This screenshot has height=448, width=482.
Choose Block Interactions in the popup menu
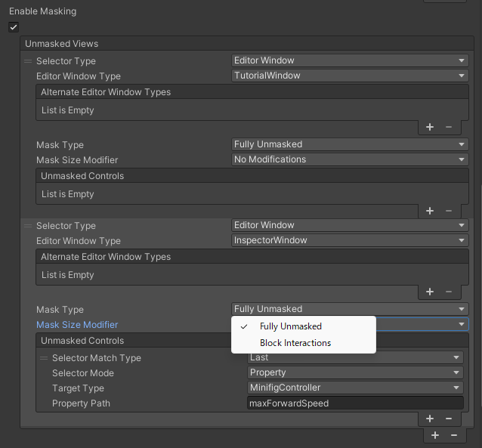[x=304, y=343]
